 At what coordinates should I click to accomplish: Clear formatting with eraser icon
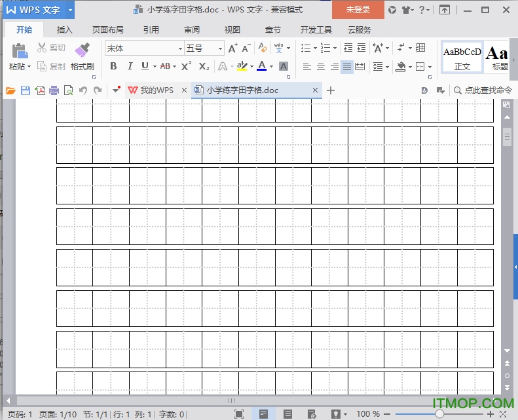(x=263, y=48)
